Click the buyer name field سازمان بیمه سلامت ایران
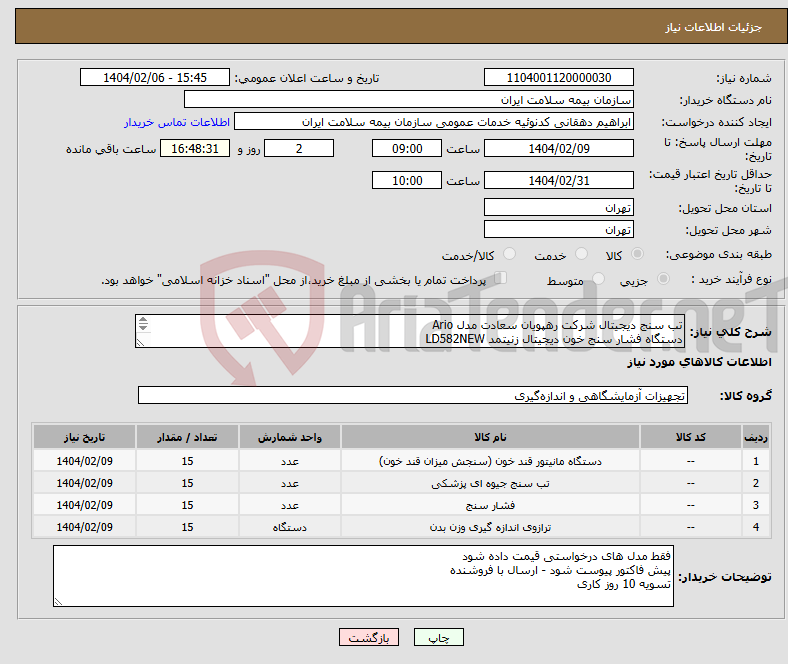This screenshot has width=788, height=664. tap(409, 100)
